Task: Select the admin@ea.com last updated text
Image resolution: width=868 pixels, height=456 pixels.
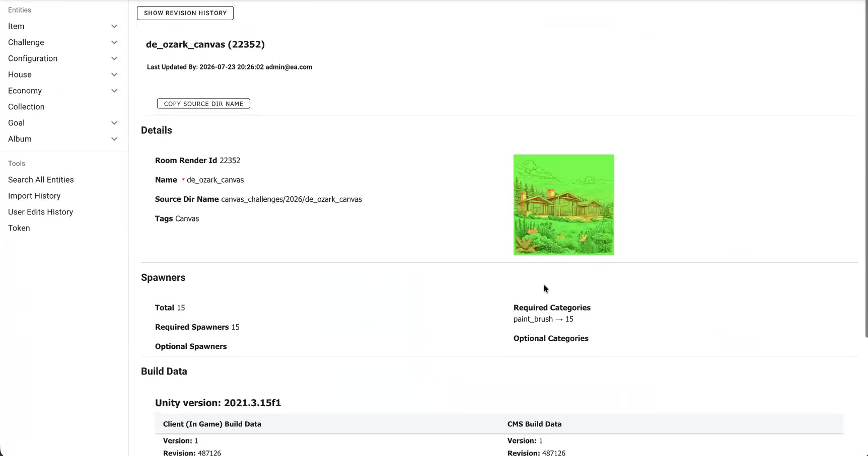Action: (289, 67)
